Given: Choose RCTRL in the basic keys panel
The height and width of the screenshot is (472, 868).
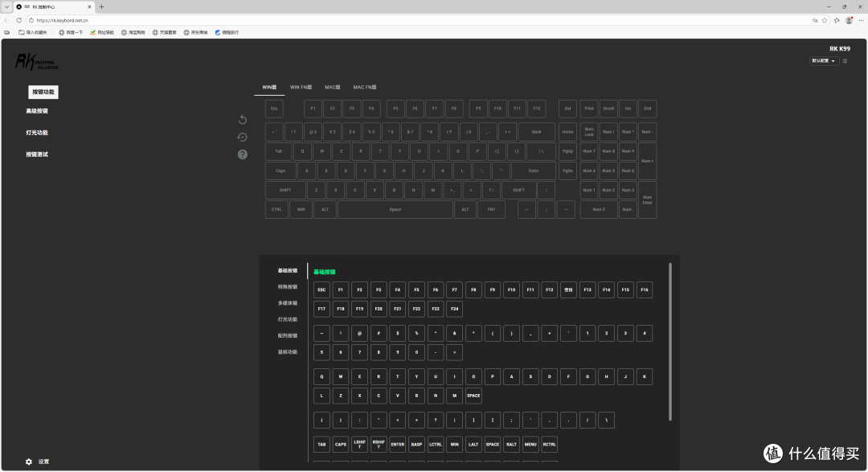Looking at the screenshot, I should [549, 445].
